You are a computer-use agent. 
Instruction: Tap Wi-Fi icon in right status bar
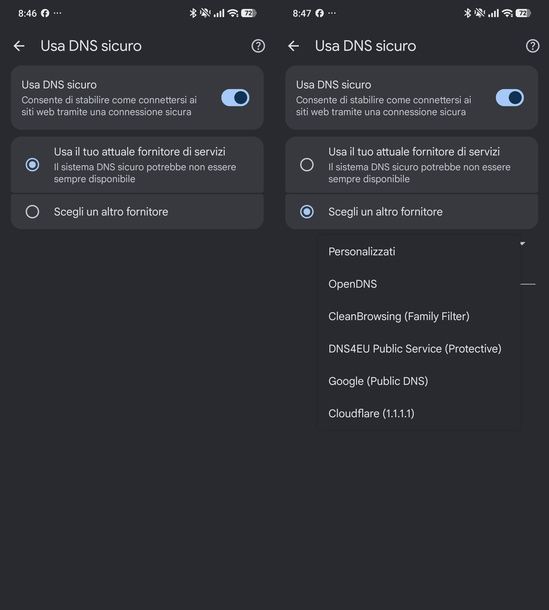coord(507,13)
